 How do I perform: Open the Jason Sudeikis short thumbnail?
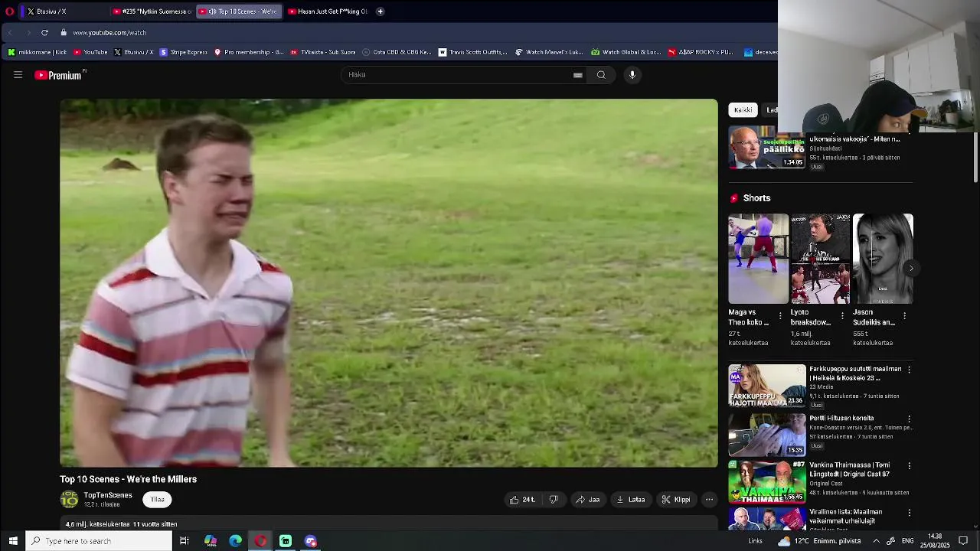click(883, 259)
